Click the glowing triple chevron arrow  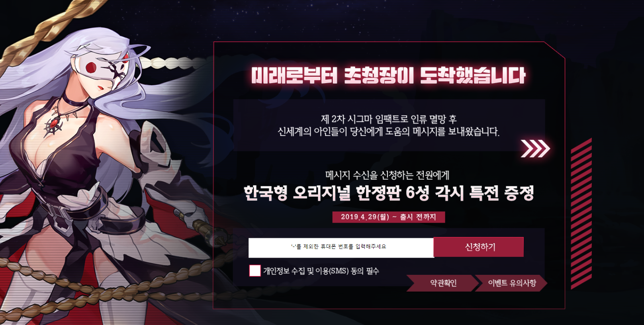point(535,149)
